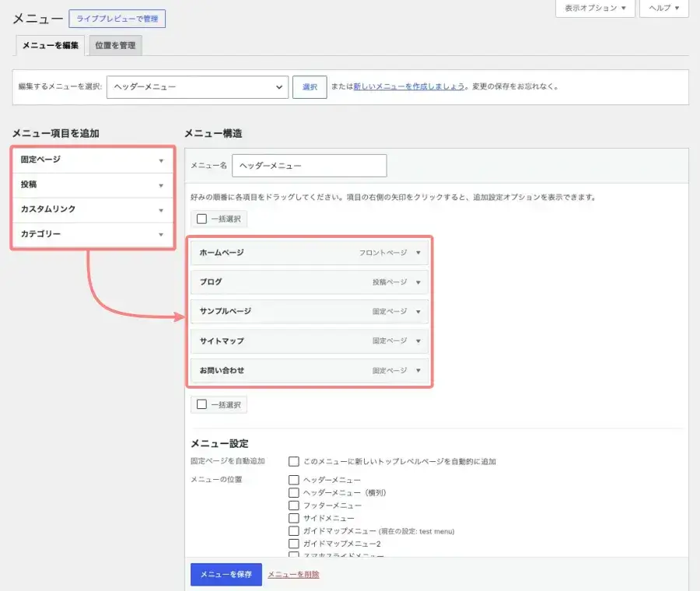Check the ヘッダーメニュー location checkbox
Image resolution: width=700 pixels, height=591 pixels.
click(294, 480)
